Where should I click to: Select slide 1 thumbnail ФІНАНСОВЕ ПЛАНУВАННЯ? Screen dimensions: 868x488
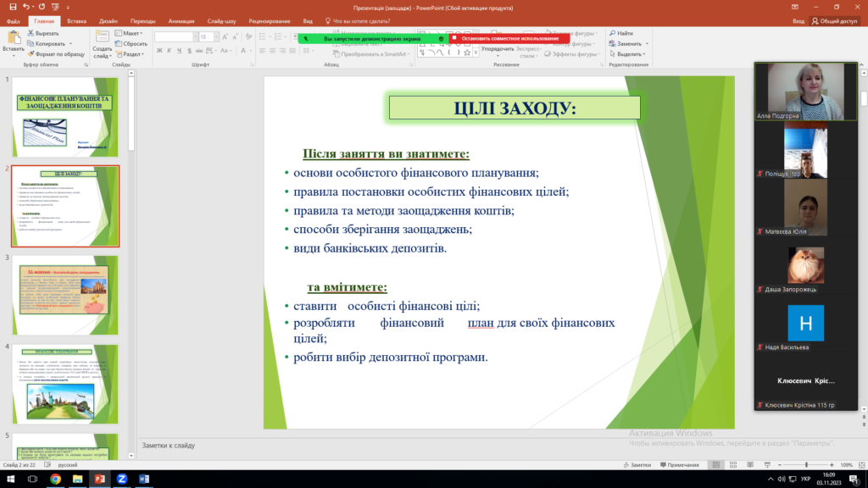(65, 117)
